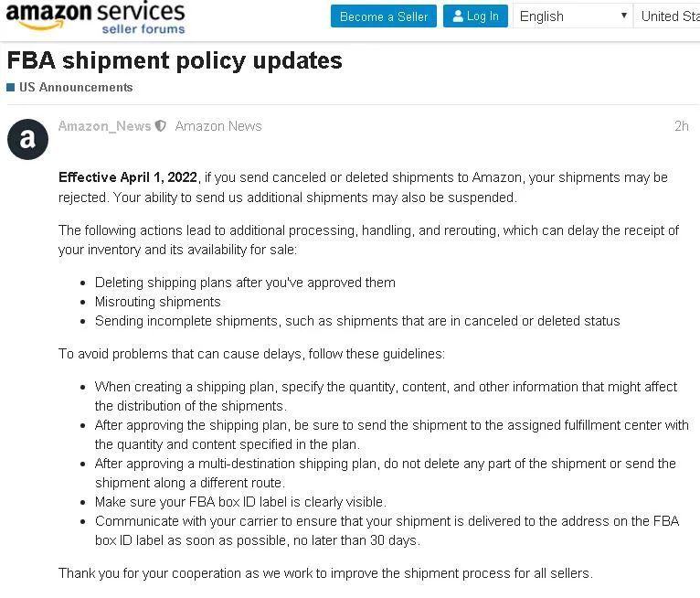Click the Amazon Services seller forums logo

pos(96,17)
